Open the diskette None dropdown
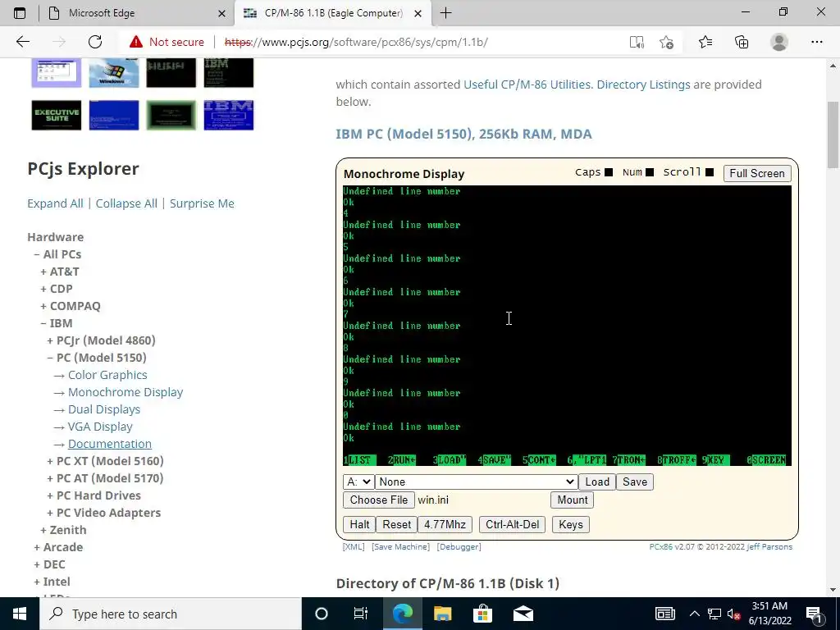The image size is (840, 630). pos(477,482)
